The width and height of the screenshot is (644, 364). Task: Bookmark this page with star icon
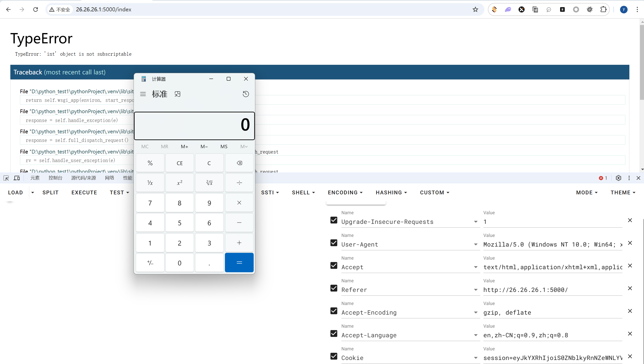475,10
